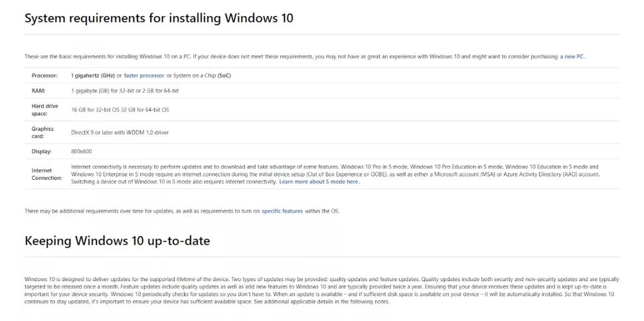Click the '800x600' display value
644x321 pixels.
coord(81,151)
